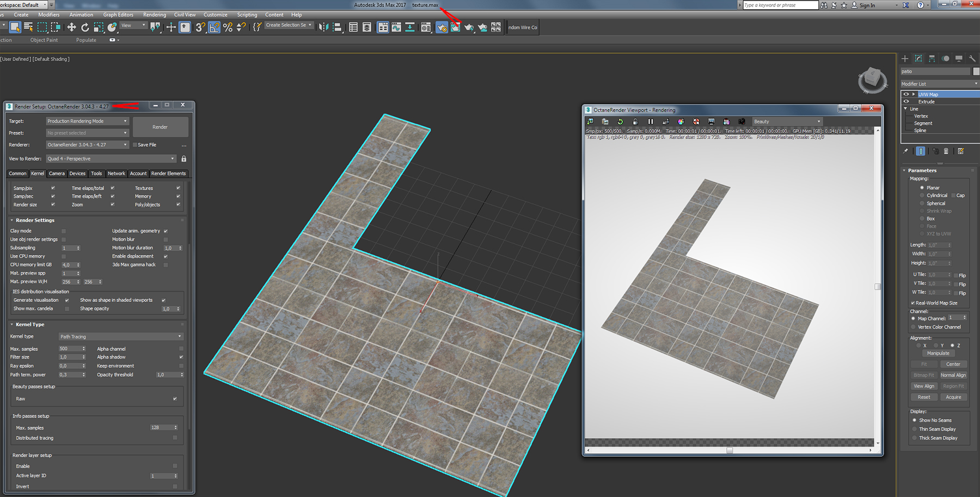Click the Max. samples field showing 500

72,349
